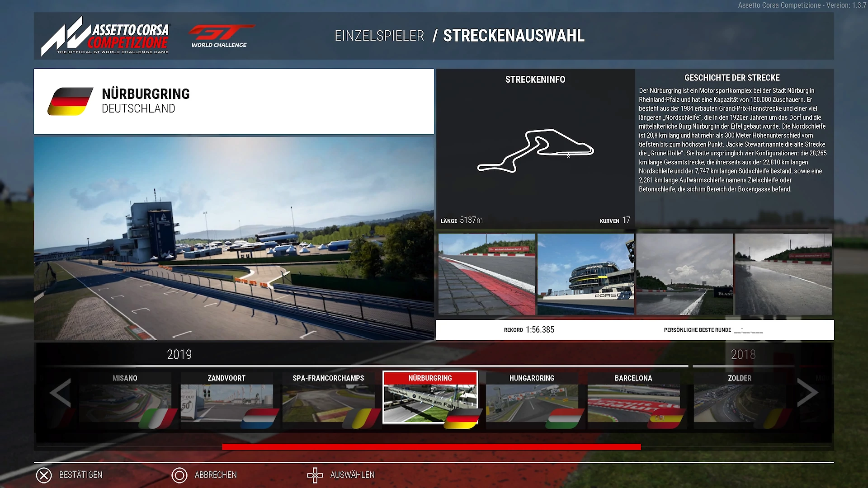The height and width of the screenshot is (488, 868).
Task: Select the Hungaroring track
Action: (532, 398)
